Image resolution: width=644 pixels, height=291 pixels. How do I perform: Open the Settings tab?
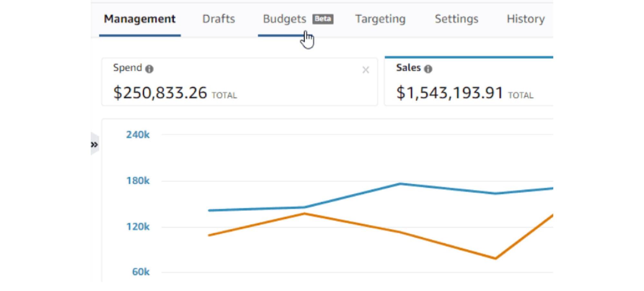456,19
